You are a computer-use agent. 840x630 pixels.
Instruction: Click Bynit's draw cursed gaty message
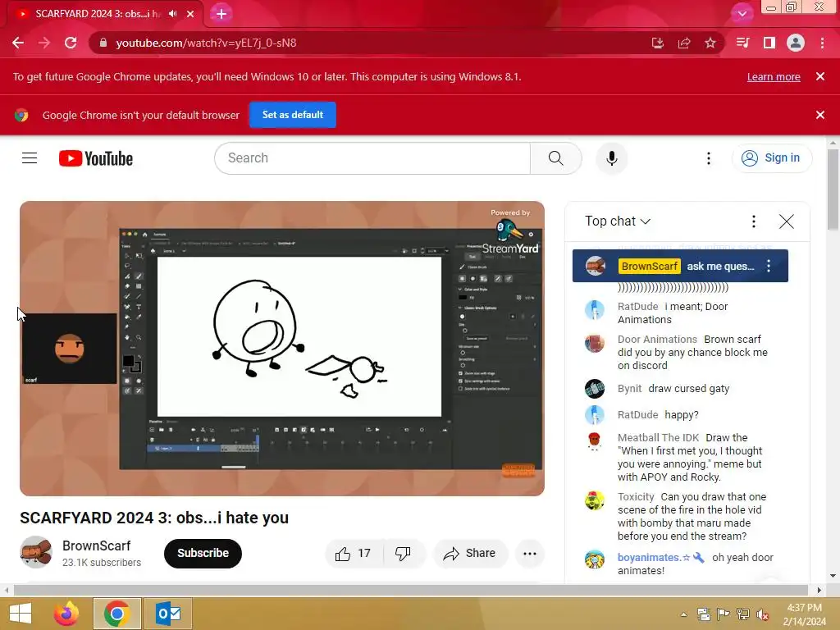click(x=689, y=388)
